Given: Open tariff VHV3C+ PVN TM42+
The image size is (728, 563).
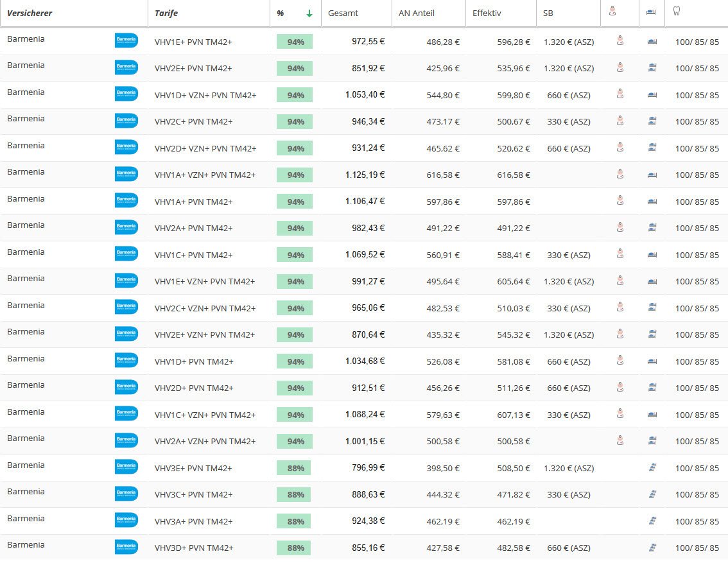Looking at the screenshot, I should [193, 494].
